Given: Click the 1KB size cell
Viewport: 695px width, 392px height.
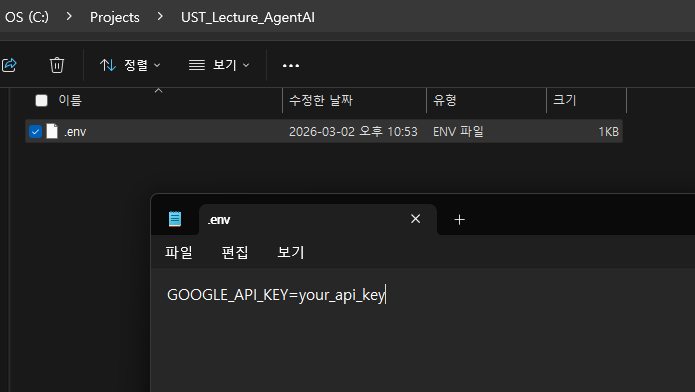Looking at the screenshot, I should pos(608,132).
